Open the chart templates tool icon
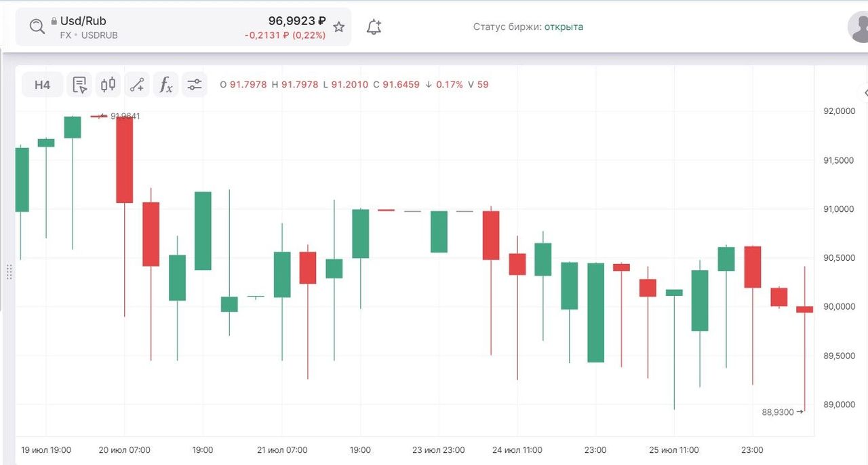 [x=79, y=85]
